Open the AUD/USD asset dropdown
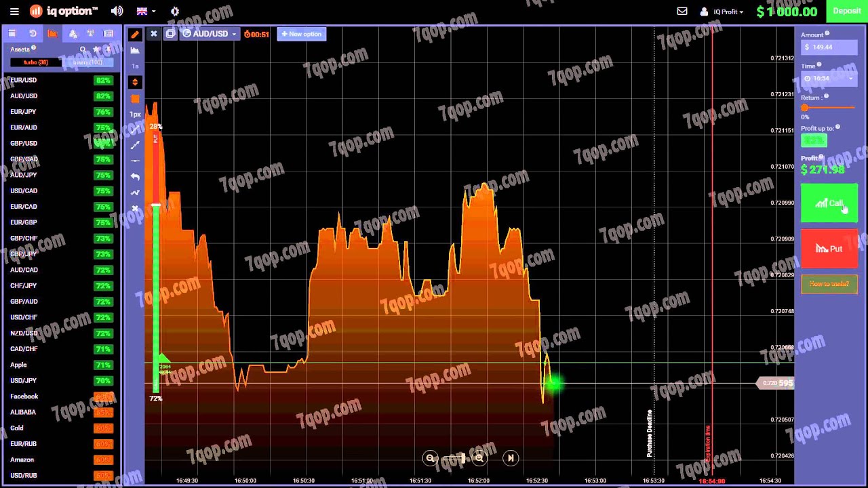 point(210,34)
